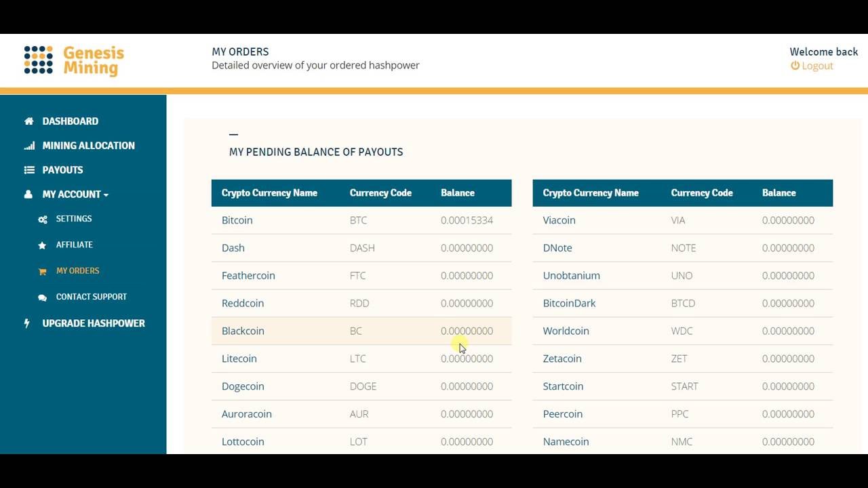Viewport: 868px width, 488px height.
Task: Click the Lottocoin row name
Action: (243, 442)
